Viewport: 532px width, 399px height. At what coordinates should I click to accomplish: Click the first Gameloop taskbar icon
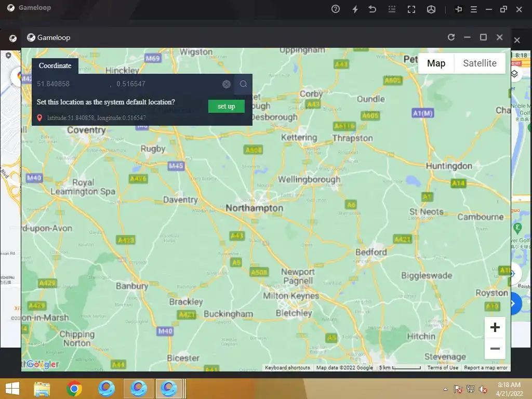tap(107, 389)
